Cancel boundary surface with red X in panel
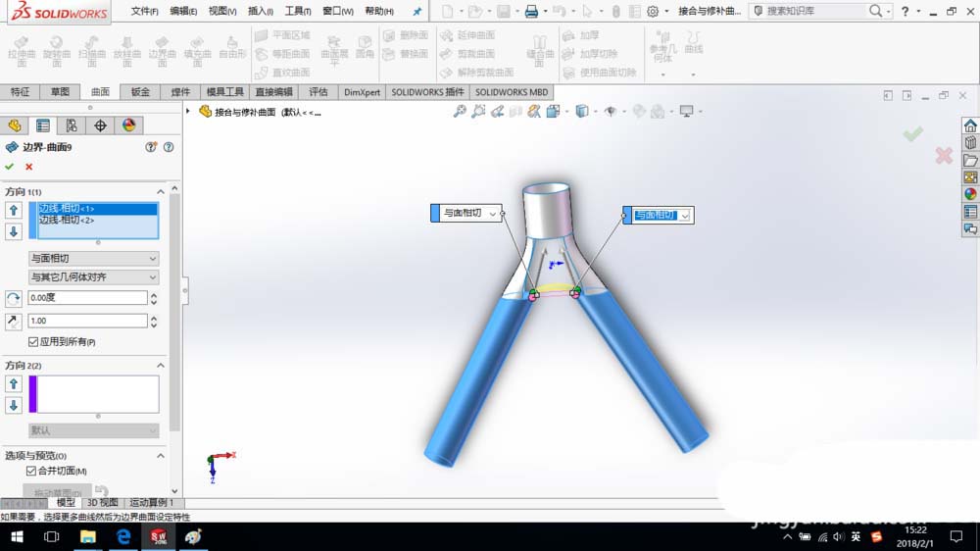The image size is (980, 551). [x=28, y=167]
